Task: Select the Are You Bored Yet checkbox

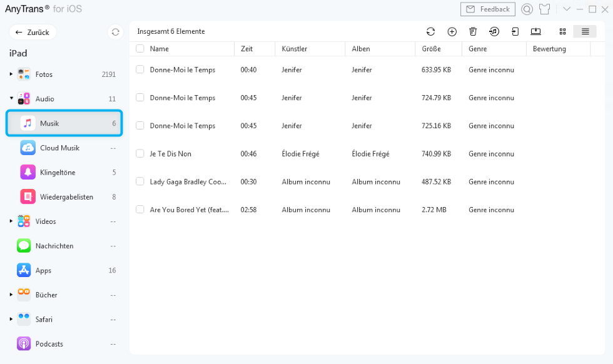Action: [140, 210]
